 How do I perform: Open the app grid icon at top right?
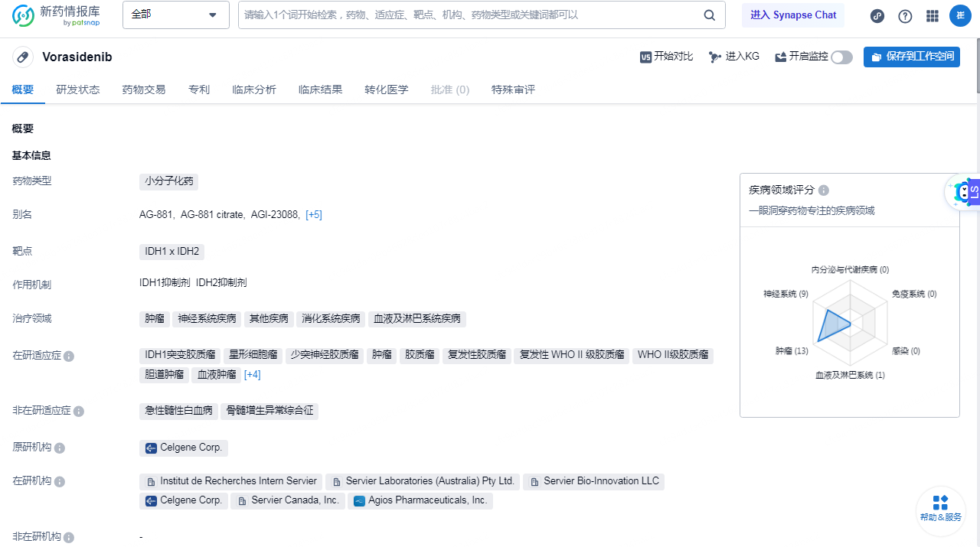932,15
